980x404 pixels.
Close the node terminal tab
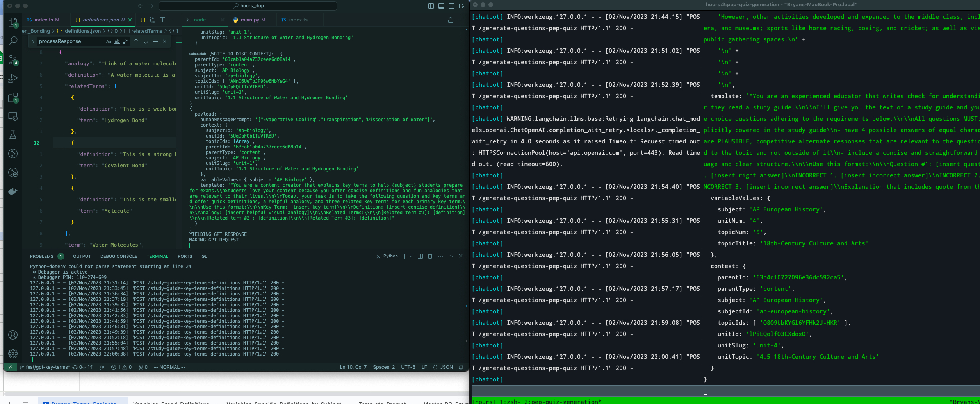tap(223, 20)
